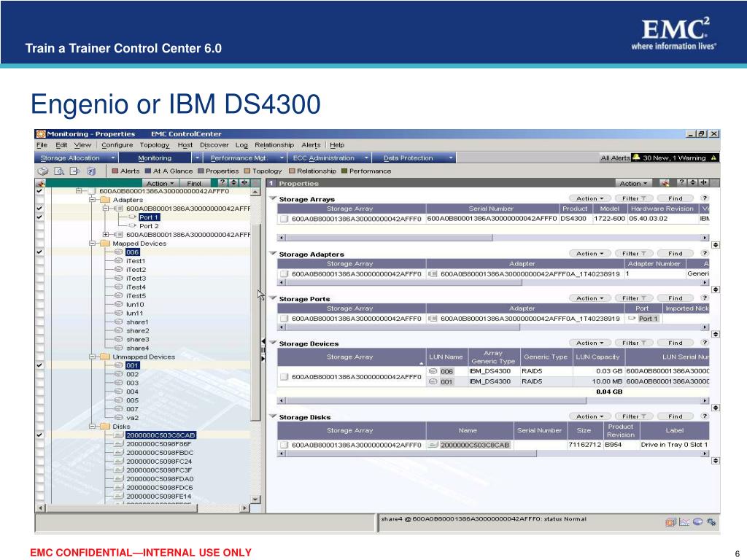The image size is (747, 560).
Task: Click the ECC Administration button
Action: coord(324,157)
